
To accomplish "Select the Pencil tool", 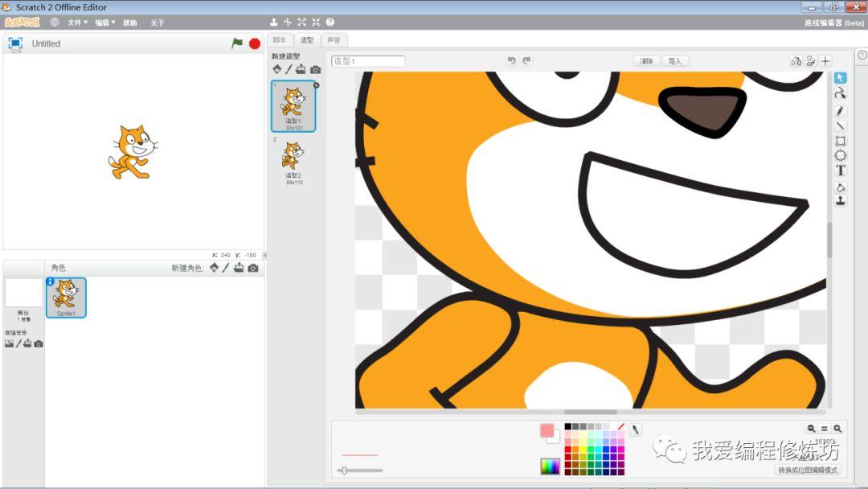I will [x=841, y=111].
